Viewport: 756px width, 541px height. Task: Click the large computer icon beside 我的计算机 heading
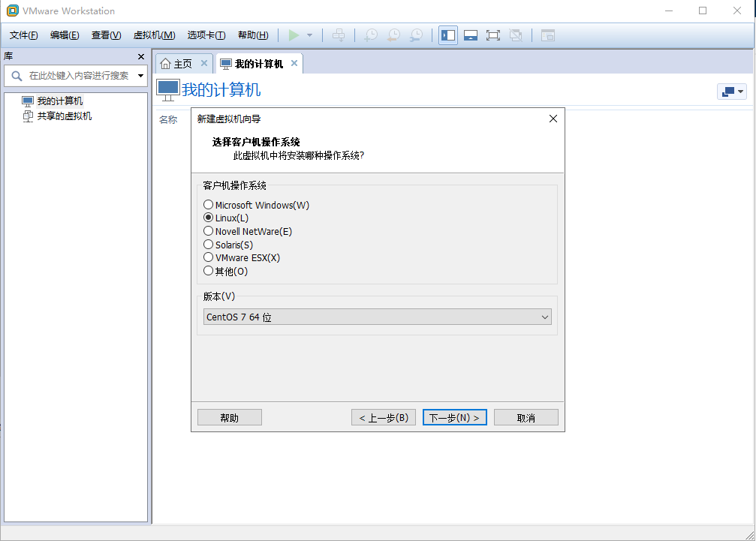coord(167,90)
